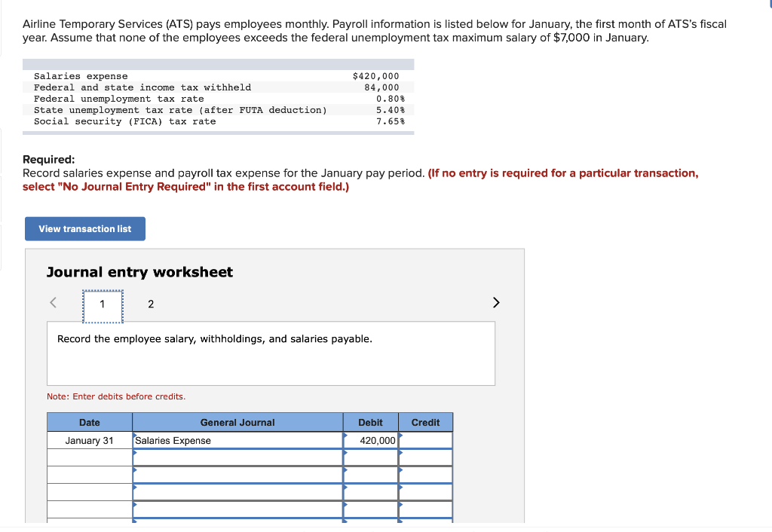
Task: Click the credit amount field on row two
Action: click(425, 457)
